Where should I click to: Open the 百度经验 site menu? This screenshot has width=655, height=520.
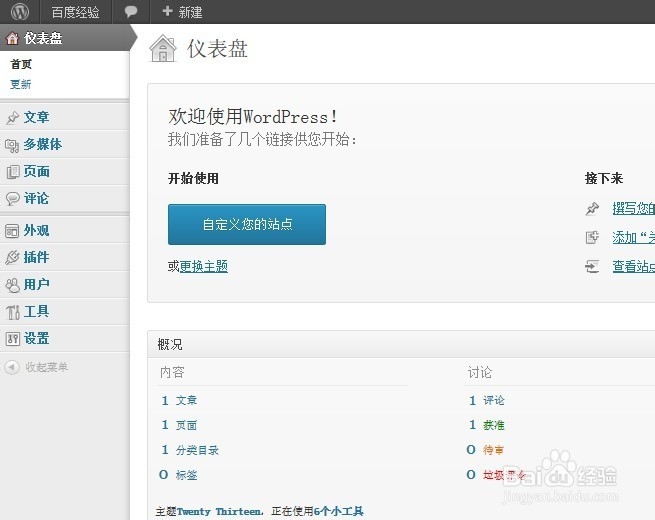tap(75, 12)
